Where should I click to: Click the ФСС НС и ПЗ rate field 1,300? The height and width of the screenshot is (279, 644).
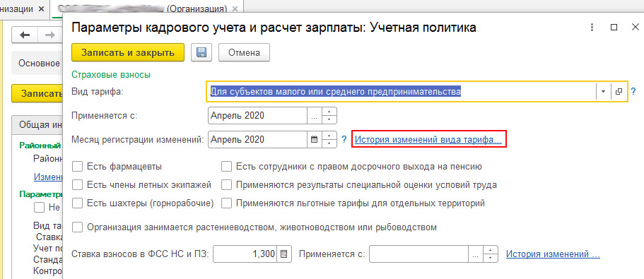pyautogui.click(x=245, y=254)
